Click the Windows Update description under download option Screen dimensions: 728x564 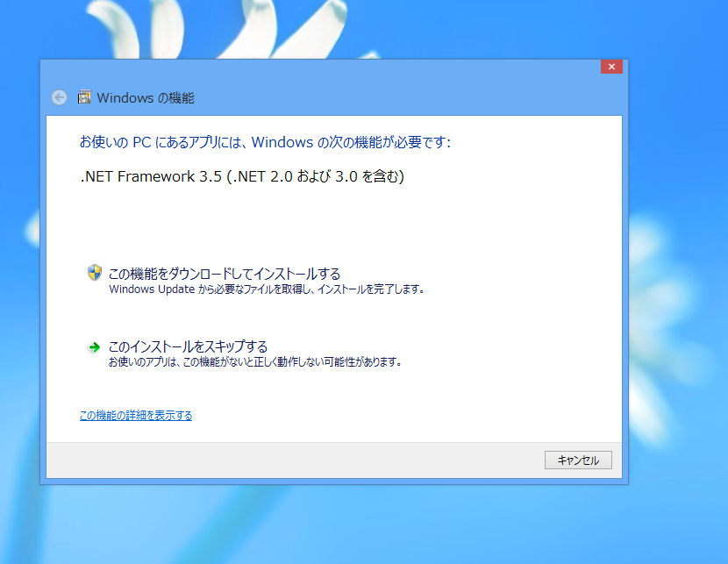click(x=267, y=289)
